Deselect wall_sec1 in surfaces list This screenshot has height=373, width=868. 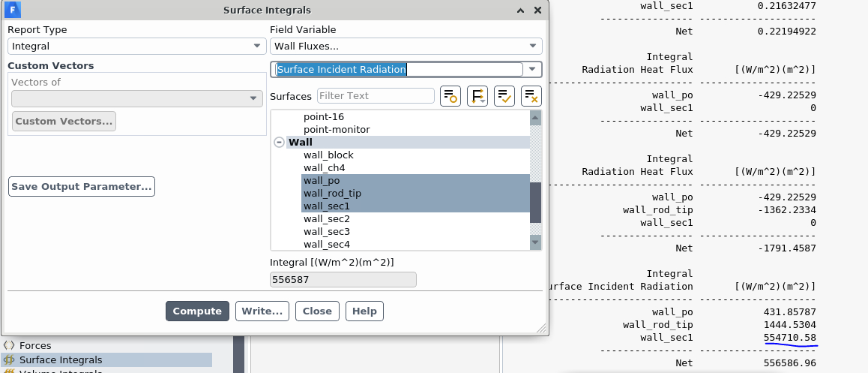coord(415,206)
